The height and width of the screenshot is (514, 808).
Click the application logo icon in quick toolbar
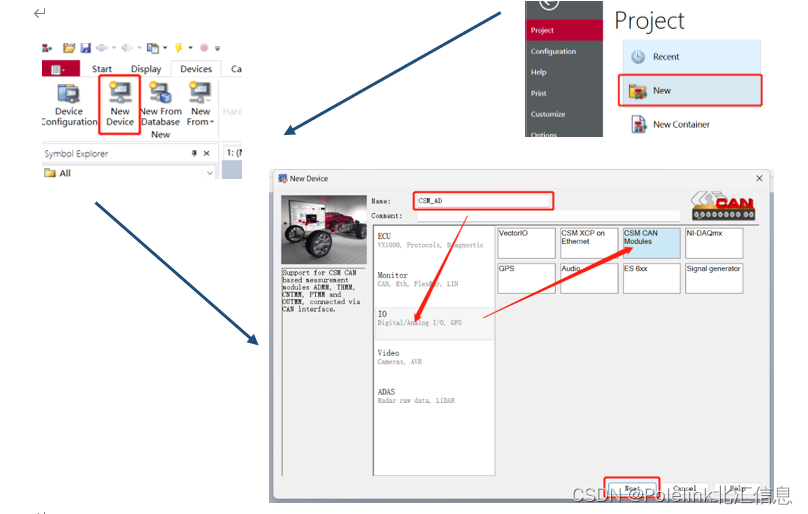click(47, 48)
